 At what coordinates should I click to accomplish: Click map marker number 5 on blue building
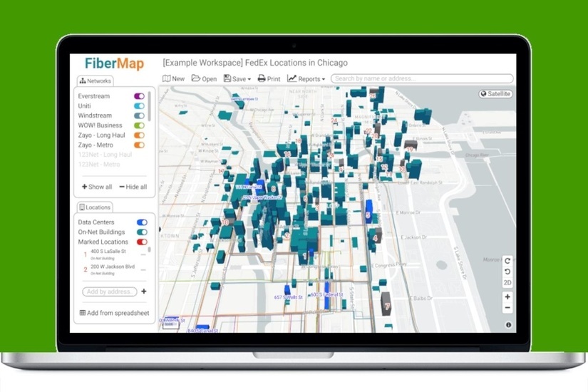(368, 215)
